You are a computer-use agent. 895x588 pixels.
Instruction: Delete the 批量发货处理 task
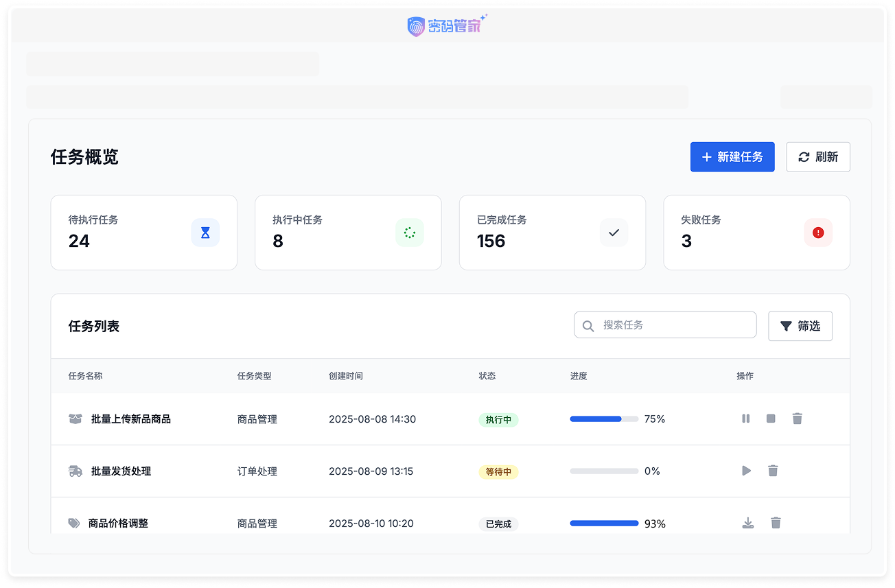point(773,471)
